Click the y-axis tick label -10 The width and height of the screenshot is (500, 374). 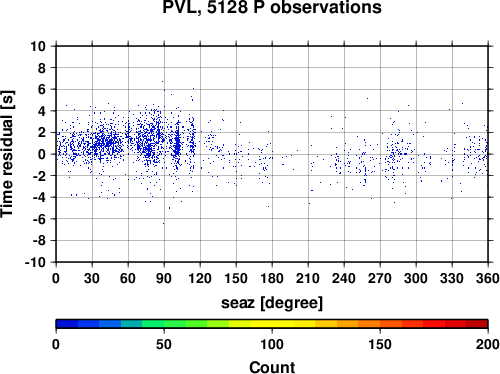point(35,262)
